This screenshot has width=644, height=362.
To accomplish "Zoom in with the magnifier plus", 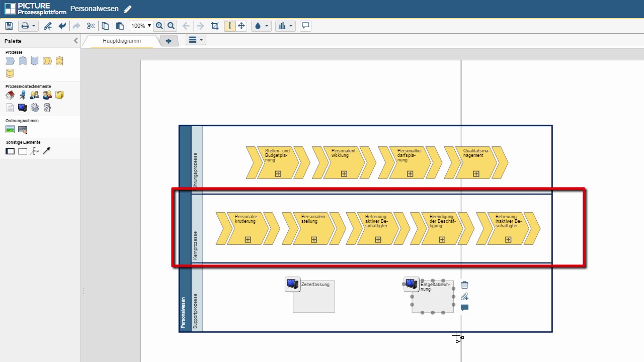I will 159,26.
